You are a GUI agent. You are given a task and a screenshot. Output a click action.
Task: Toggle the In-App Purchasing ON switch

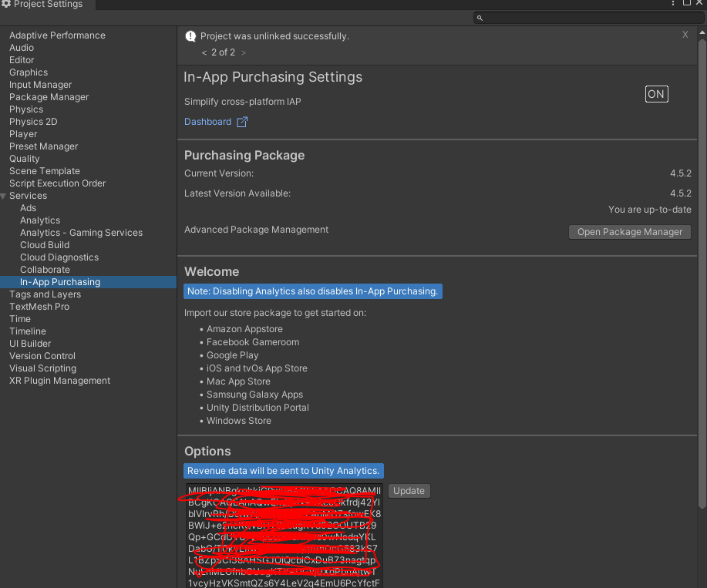pos(656,94)
